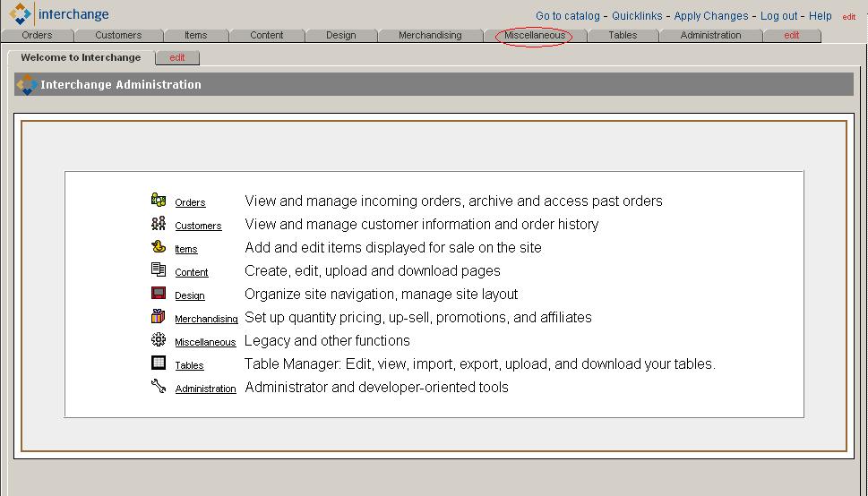
Task: Click 'View and manage customer information' description
Action: (x=422, y=224)
